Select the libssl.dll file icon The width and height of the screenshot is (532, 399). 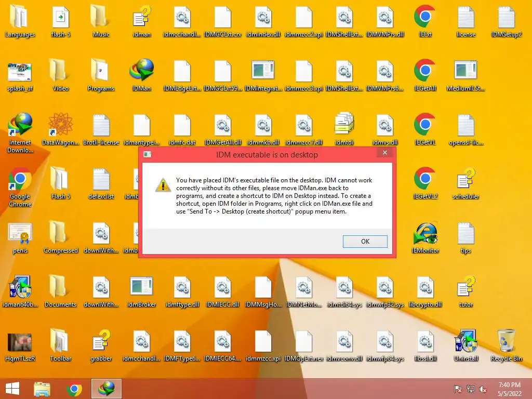(425, 341)
